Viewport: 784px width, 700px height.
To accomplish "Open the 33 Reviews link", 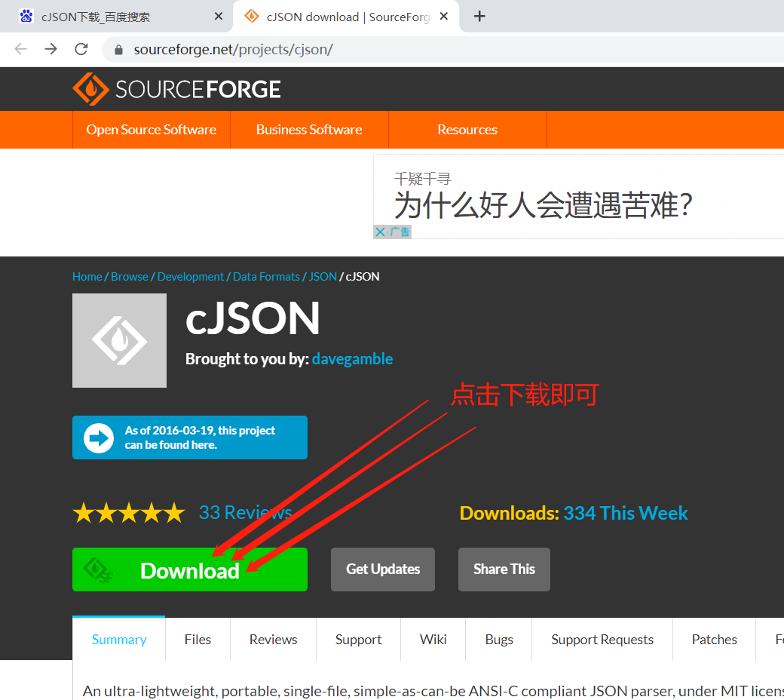I will click(x=246, y=512).
